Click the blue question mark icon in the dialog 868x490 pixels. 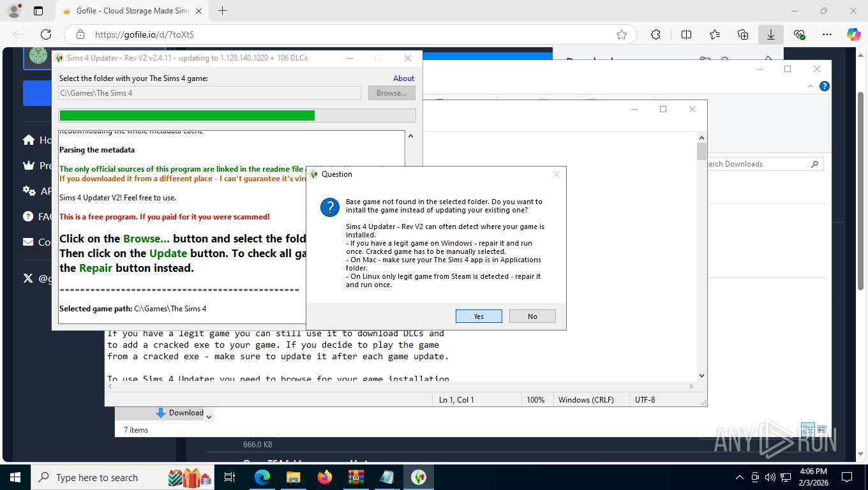[x=329, y=207]
